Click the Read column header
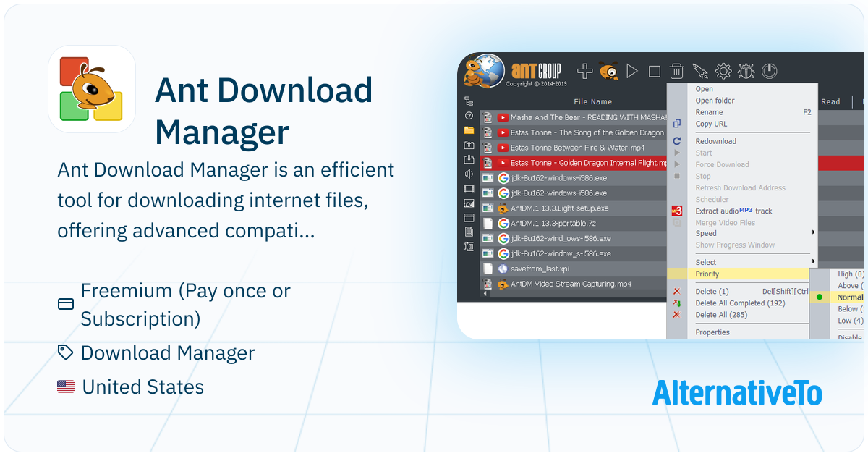Image resolution: width=868 pixels, height=456 pixels. (x=830, y=102)
